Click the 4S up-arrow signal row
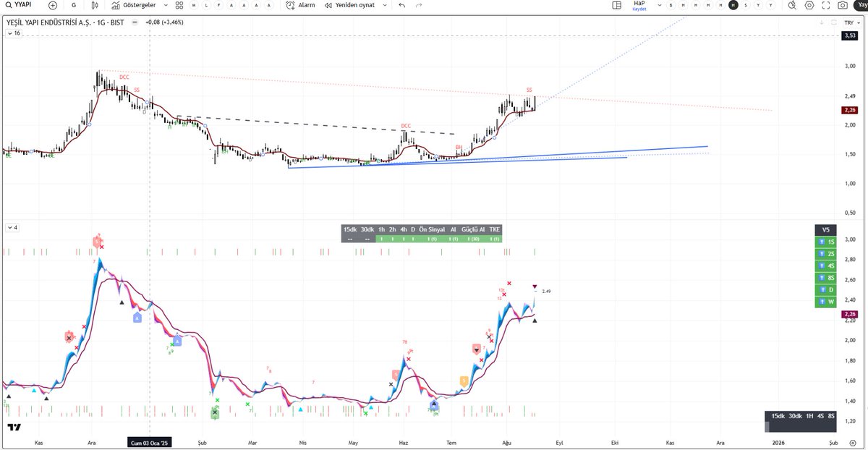 [825, 266]
